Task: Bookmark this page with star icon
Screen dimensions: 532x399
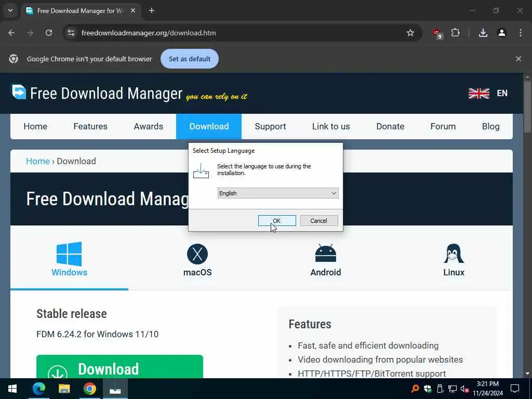Action: [x=410, y=33]
